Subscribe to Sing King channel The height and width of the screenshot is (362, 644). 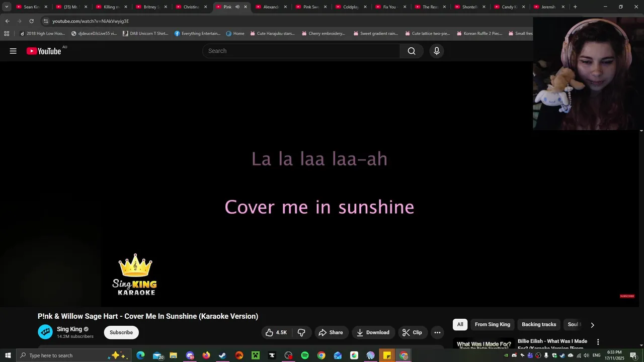point(121,332)
